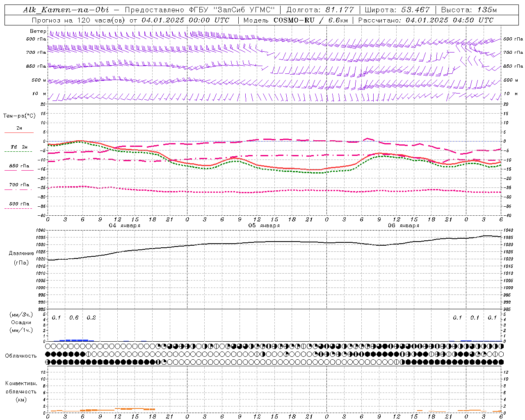This screenshot has width=525, height=420.
Task: Click the '0.2' precipitation value
Action: point(91,317)
